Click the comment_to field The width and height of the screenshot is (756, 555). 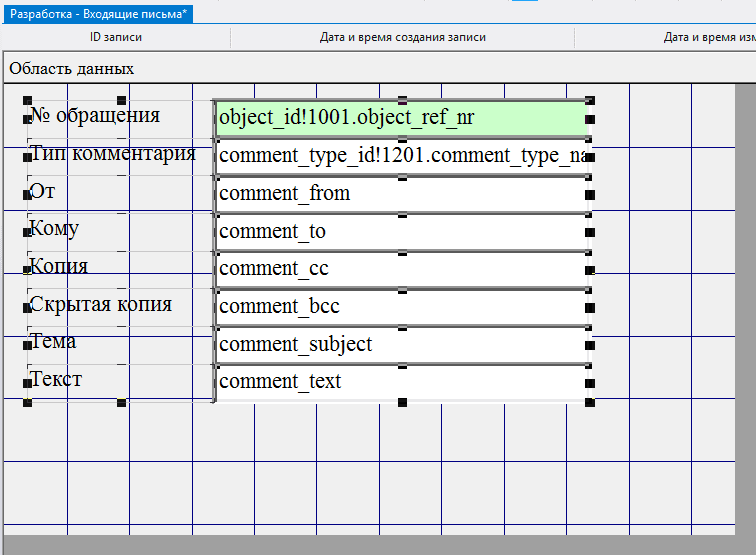click(401, 232)
